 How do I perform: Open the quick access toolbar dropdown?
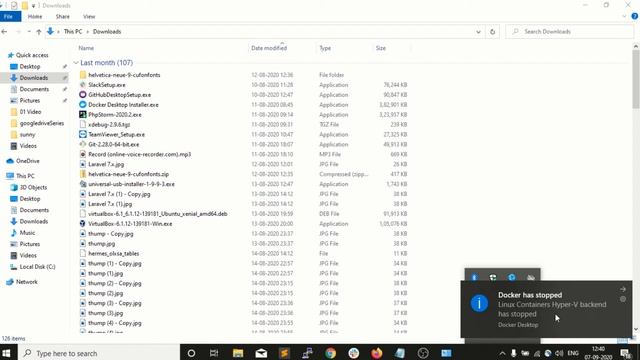[x=33, y=6]
